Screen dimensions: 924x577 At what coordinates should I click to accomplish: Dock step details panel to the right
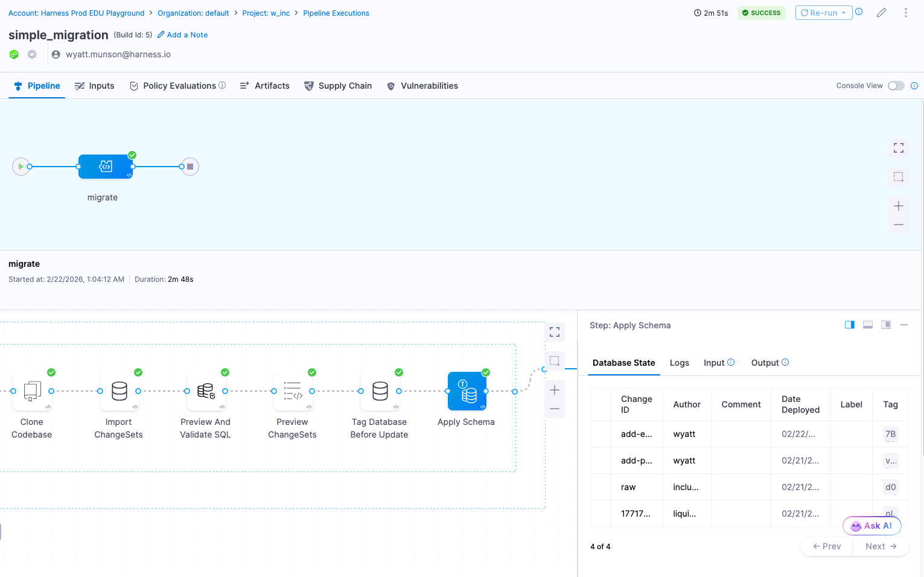[850, 325]
